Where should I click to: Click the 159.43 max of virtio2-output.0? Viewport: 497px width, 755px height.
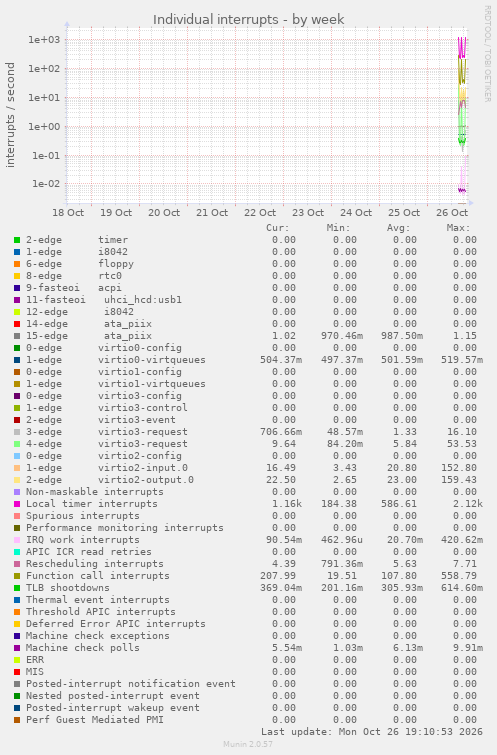tap(458, 480)
